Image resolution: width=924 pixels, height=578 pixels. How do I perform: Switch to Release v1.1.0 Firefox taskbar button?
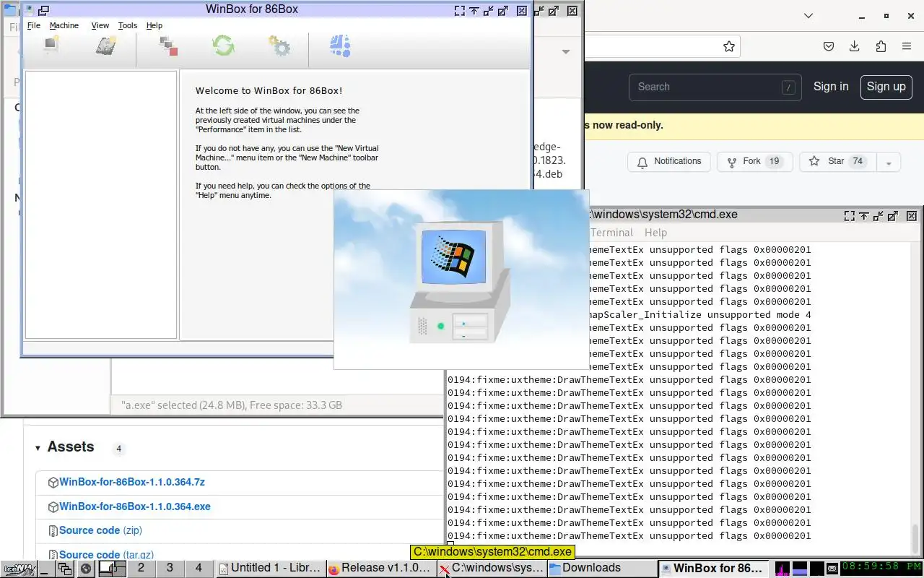[x=380, y=569]
